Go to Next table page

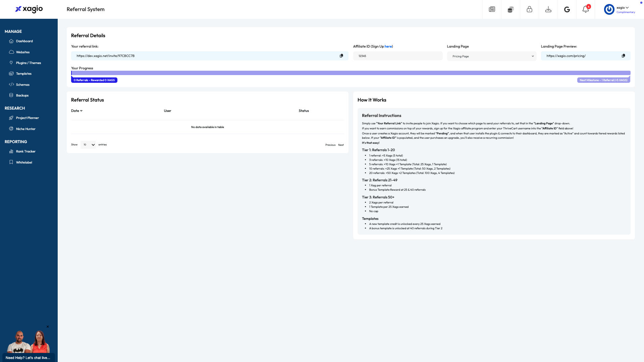click(341, 145)
